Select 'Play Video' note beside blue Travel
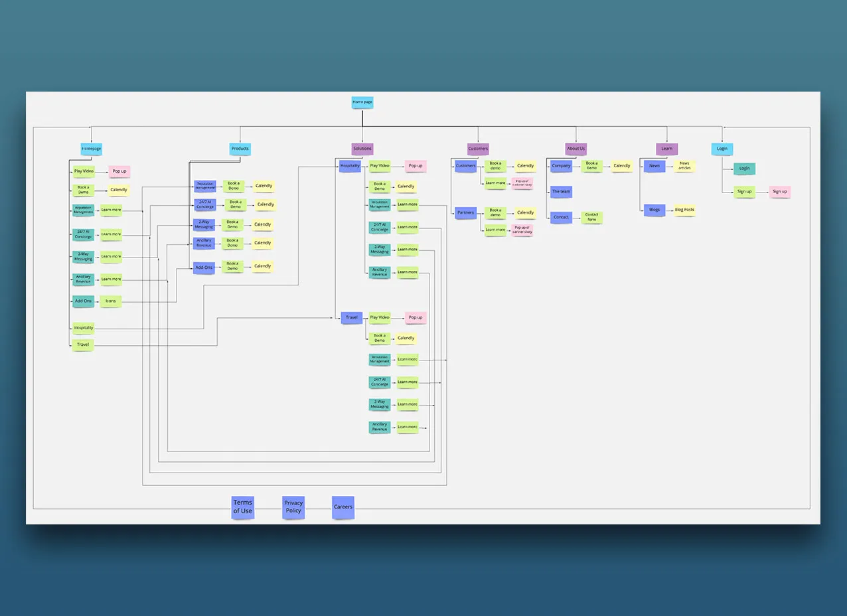The height and width of the screenshot is (616, 847). point(380,318)
